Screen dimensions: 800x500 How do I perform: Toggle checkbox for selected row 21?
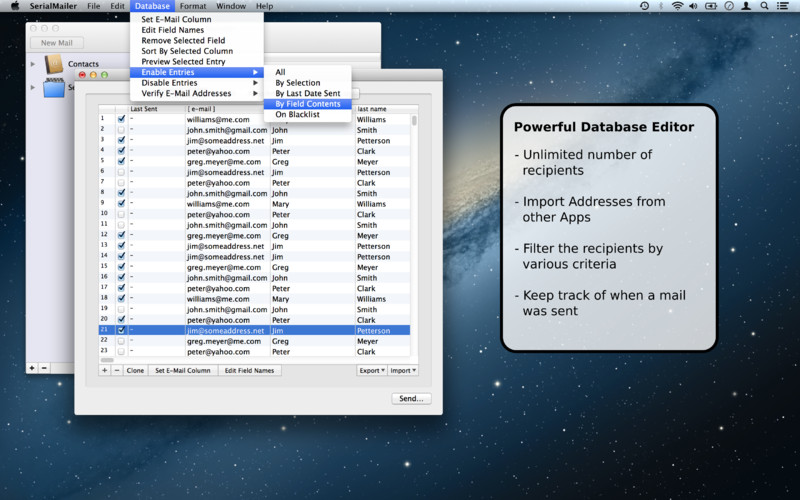121,330
